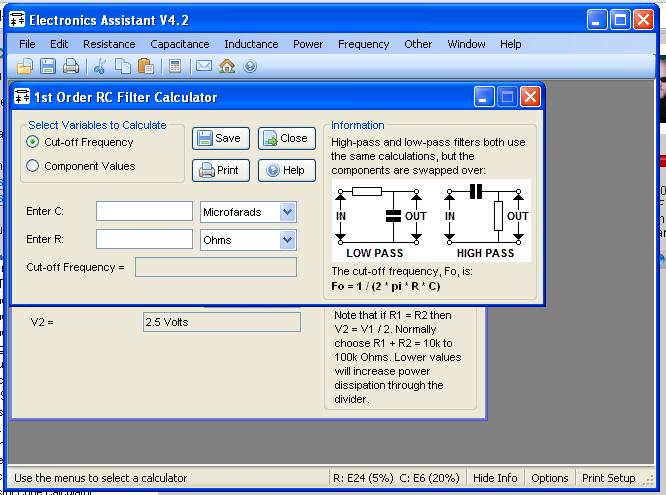The height and width of the screenshot is (495, 666).
Task: Click Hide Info in the status bar
Action: (x=495, y=478)
